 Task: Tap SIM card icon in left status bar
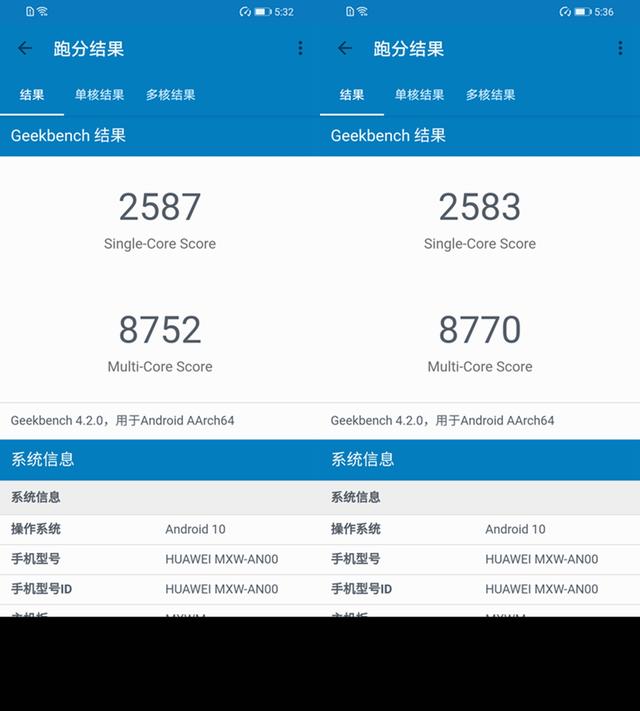click(x=30, y=11)
